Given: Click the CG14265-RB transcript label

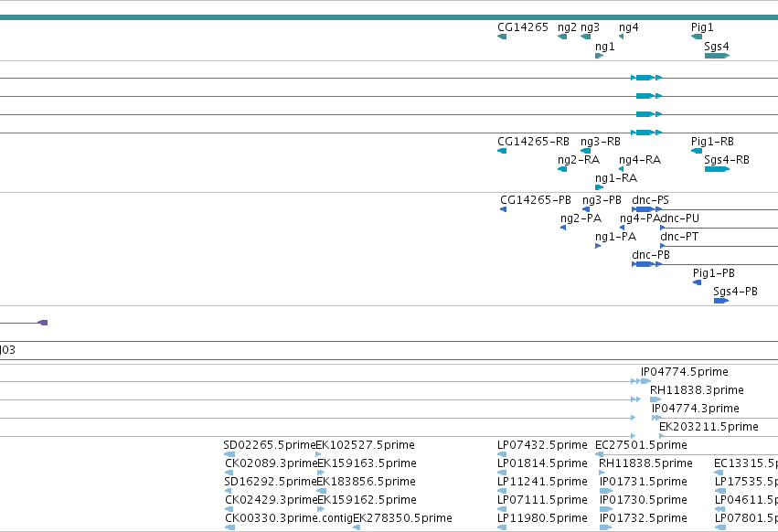Looking at the screenshot, I should tap(533, 142).
